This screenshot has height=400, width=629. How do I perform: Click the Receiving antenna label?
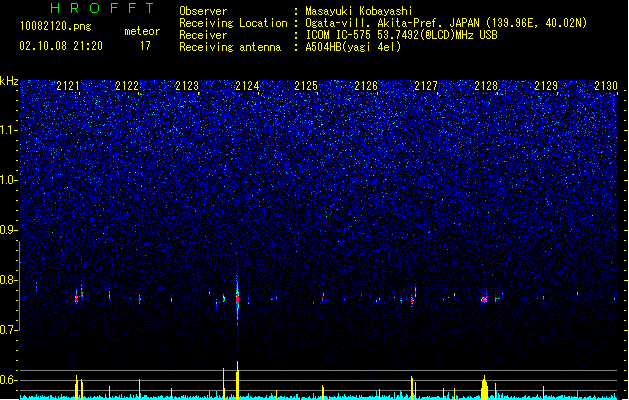tap(230, 47)
